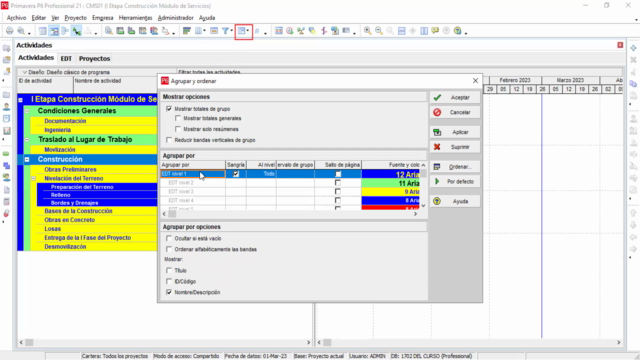Open the Diseño clásico de programa layout dropdown
The image size is (640, 360).
point(24,72)
